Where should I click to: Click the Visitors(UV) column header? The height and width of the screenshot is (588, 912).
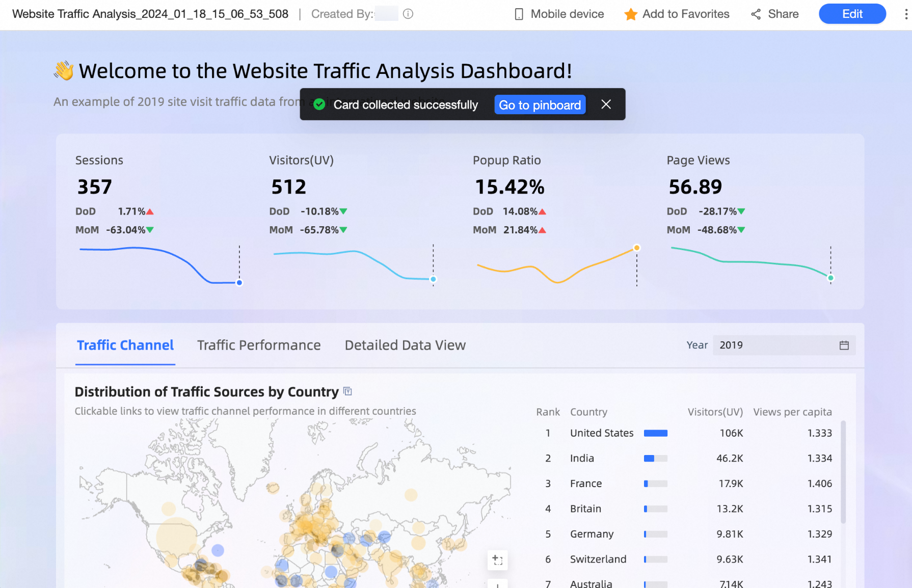715,412
